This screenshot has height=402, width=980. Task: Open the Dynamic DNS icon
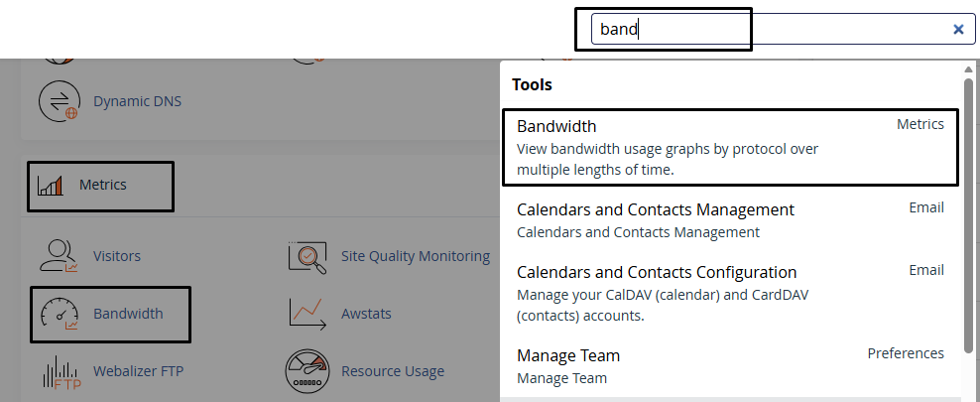(x=60, y=101)
